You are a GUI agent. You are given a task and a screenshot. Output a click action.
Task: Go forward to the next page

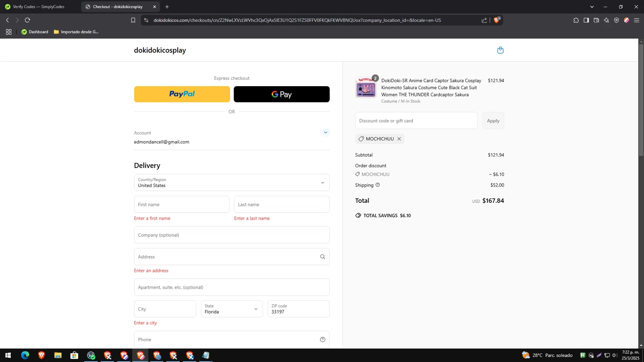point(17,20)
